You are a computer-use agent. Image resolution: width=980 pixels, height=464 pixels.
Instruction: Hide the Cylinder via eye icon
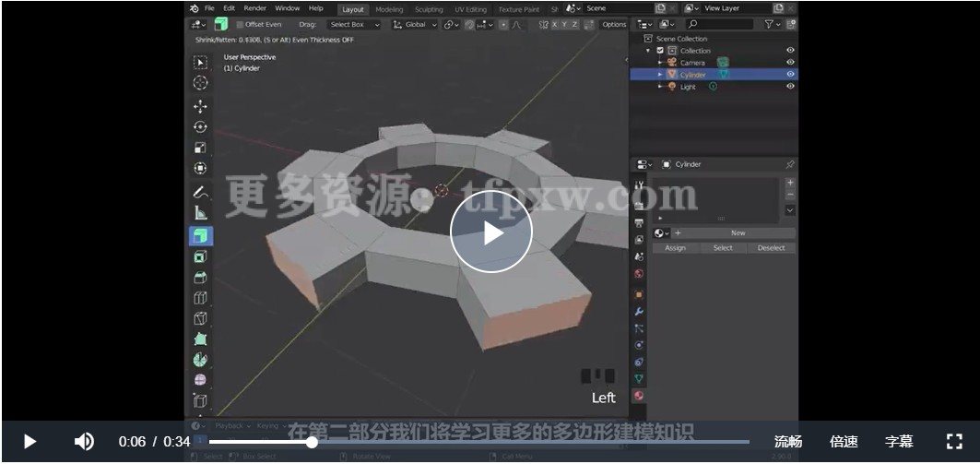coord(790,74)
